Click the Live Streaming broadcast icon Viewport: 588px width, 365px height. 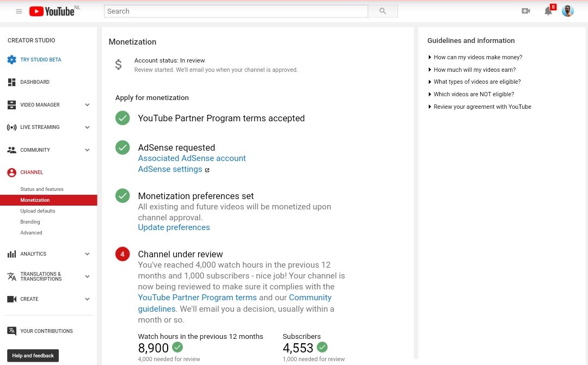point(11,127)
